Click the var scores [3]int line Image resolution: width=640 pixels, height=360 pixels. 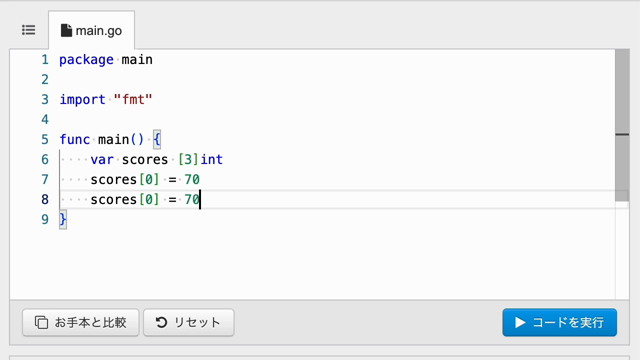157,160
